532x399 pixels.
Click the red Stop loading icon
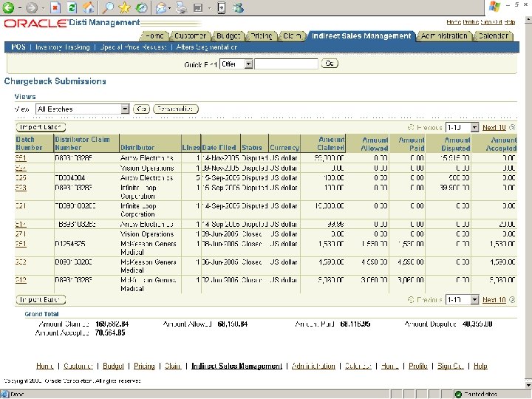coord(55,7)
